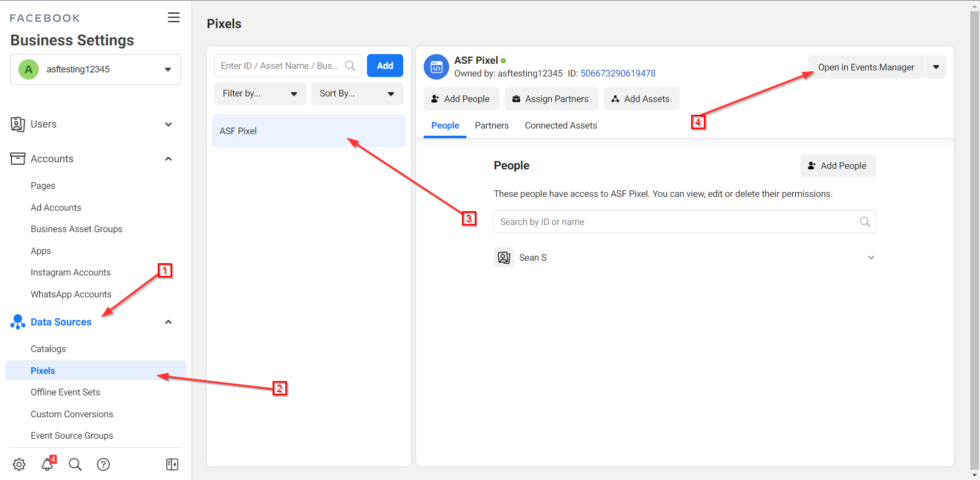Open the Filter by dropdown
The width and height of the screenshot is (980, 480).
pyautogui.click(x=260, y=93)
